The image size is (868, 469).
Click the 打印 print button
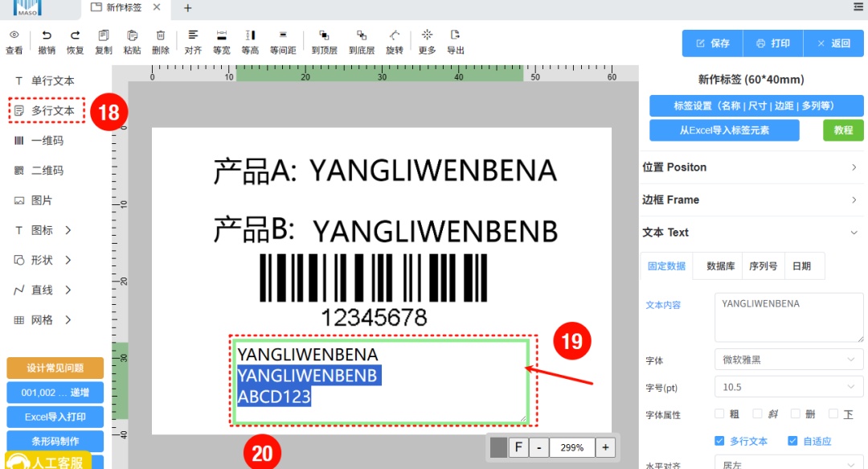(x=773, y=43)
